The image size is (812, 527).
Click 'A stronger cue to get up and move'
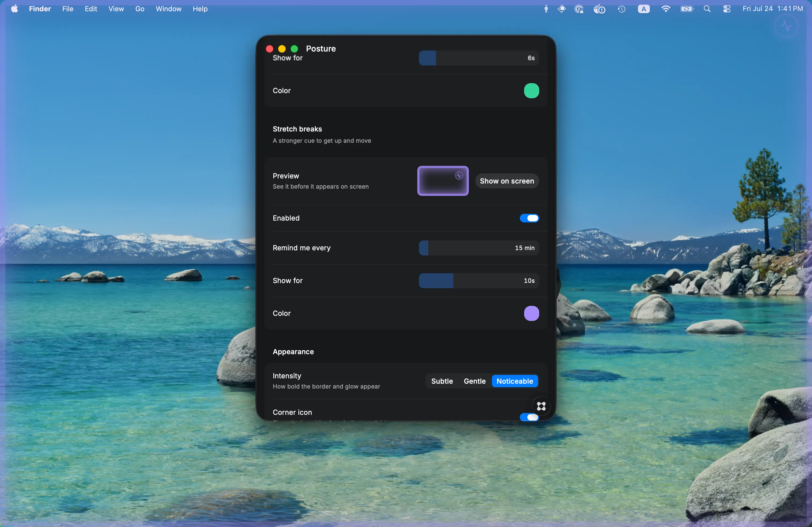322,140
